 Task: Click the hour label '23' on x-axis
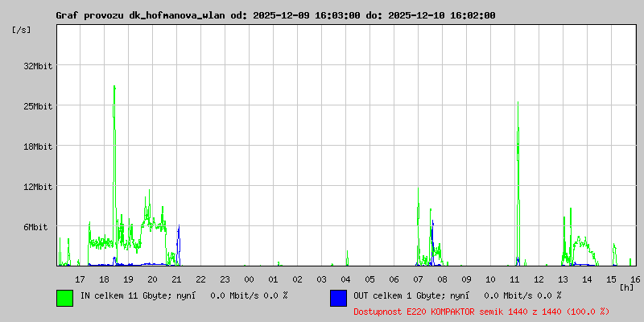pyautogui.click(x=225, y=279)
